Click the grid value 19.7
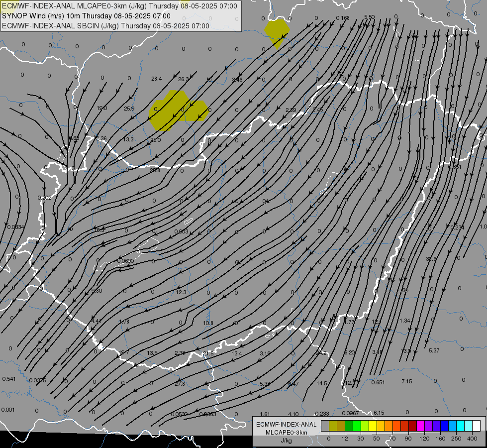The height and width of the screenshot is (448, 487). click(x=123, y=352)
